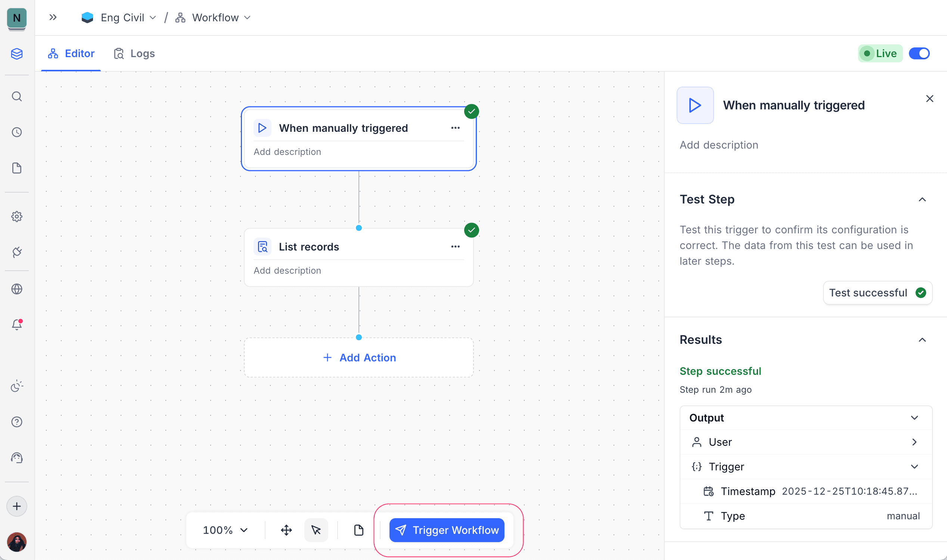Switch to the Logs tab
The width and height of the screenshot is (947, 560).
click(x=134, y=54)
